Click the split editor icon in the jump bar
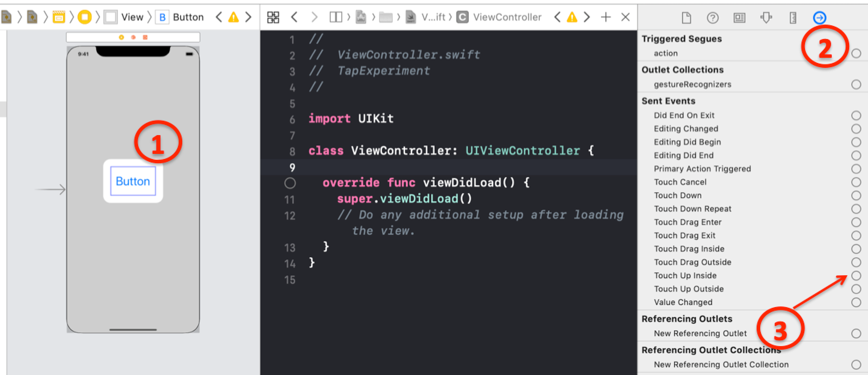Screen dimensions: 868x375 coord(335,17)
